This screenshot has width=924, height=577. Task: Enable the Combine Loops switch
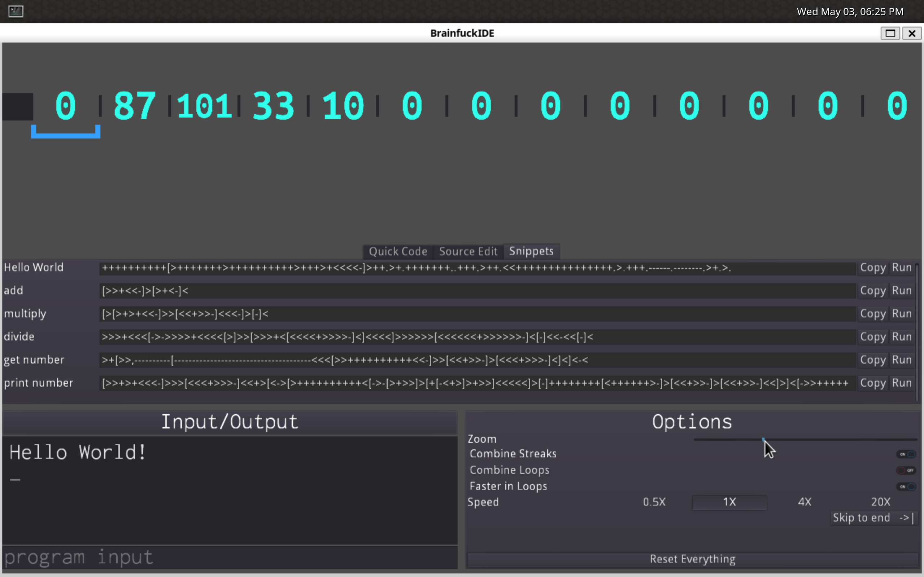click(x=906, y=470)
